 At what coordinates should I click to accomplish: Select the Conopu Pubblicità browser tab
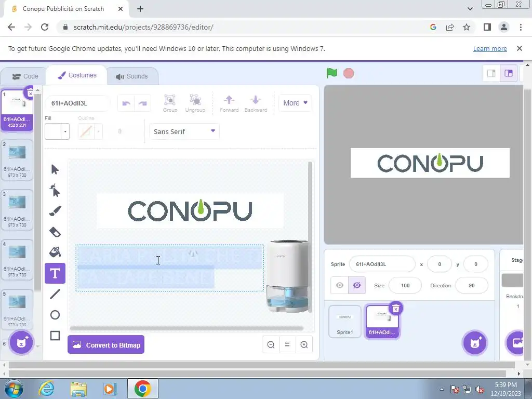click(63, 9)
